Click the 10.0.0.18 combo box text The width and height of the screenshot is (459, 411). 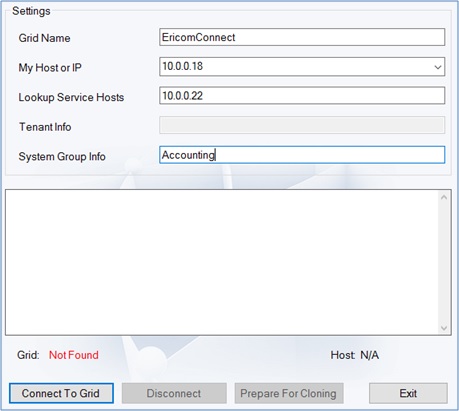182,66
